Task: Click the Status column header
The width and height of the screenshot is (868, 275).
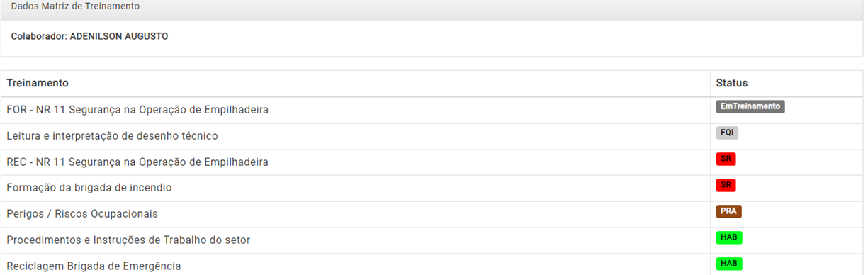Action: 732,83
